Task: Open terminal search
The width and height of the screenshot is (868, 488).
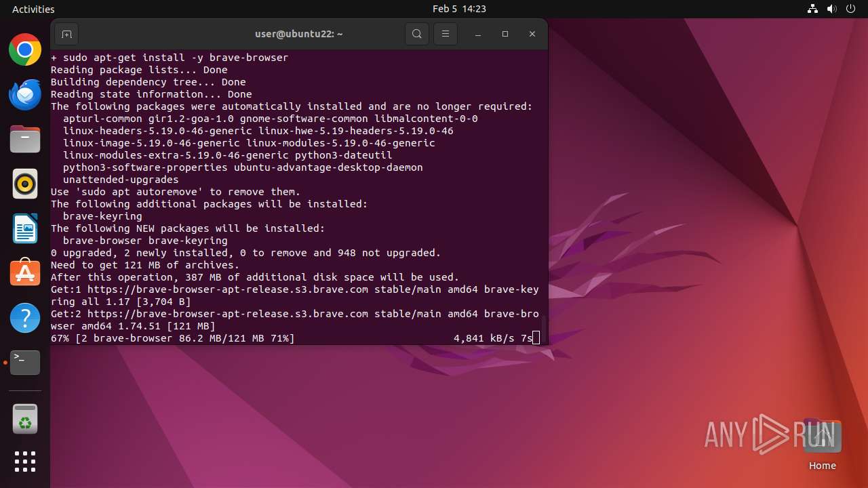Action: [417, 34]
